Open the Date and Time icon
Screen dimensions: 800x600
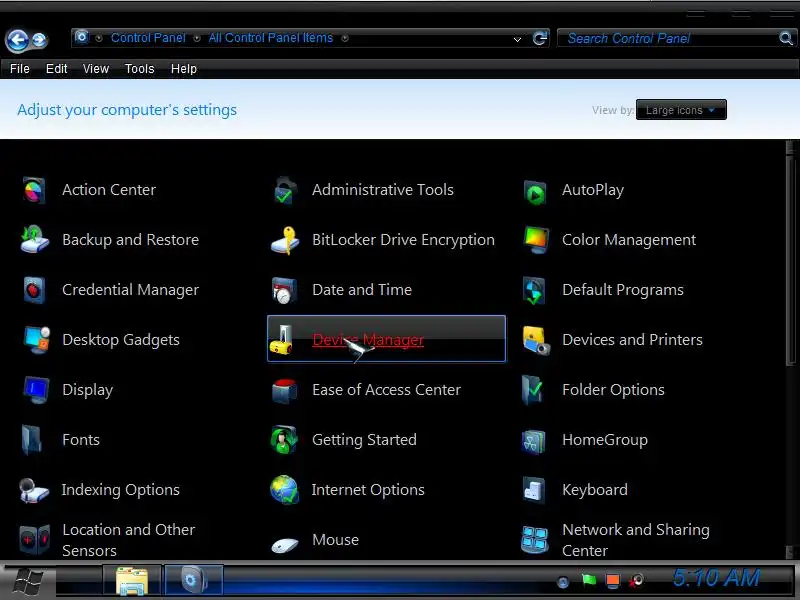point(284,290)
